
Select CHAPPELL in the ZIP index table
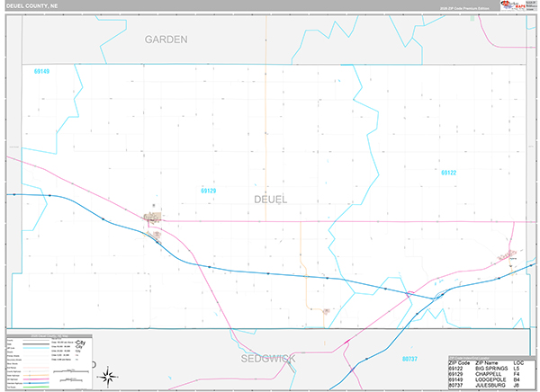click(x=489, y=374)
